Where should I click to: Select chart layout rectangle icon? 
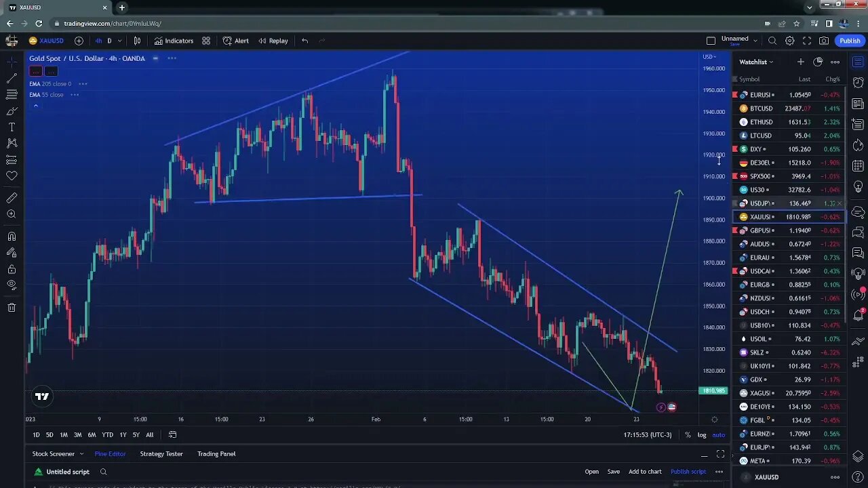[x=711, y=41]
